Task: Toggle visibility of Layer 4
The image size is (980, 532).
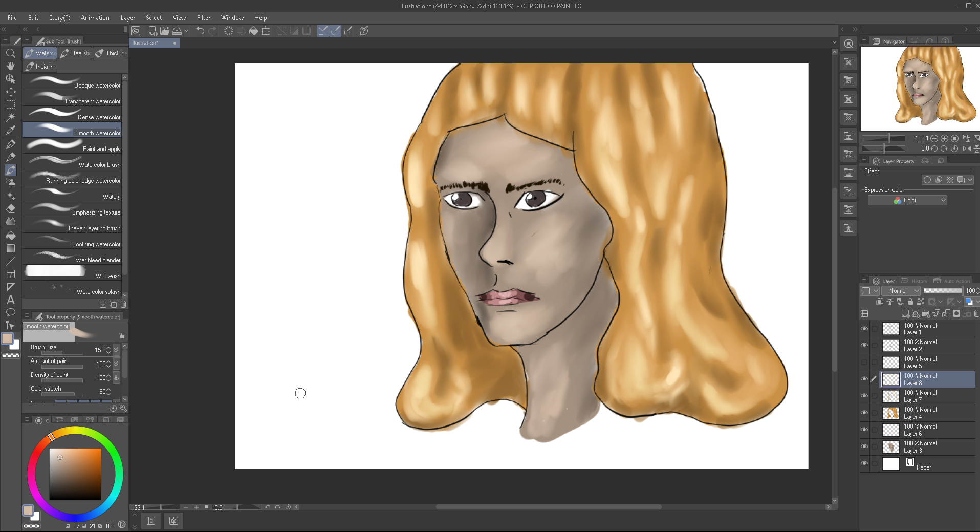Action: (x=864, y=413)
